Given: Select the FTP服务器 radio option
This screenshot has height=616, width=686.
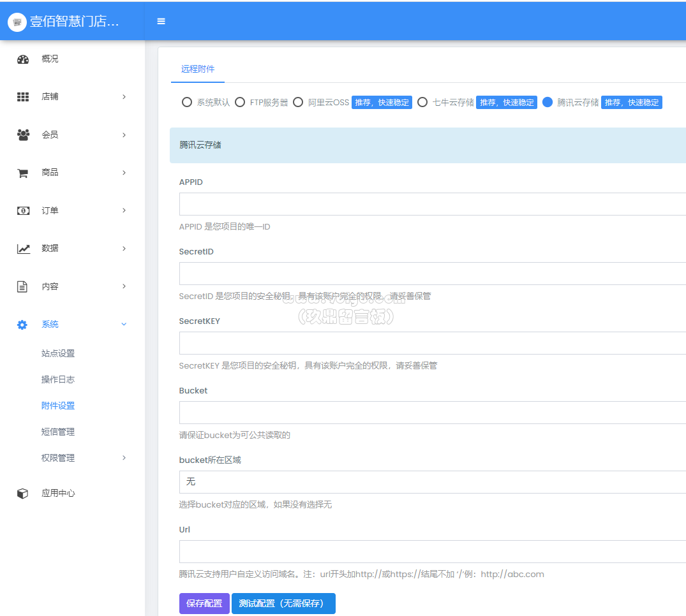Looking at the screenshot, I should tap(240, 102).
